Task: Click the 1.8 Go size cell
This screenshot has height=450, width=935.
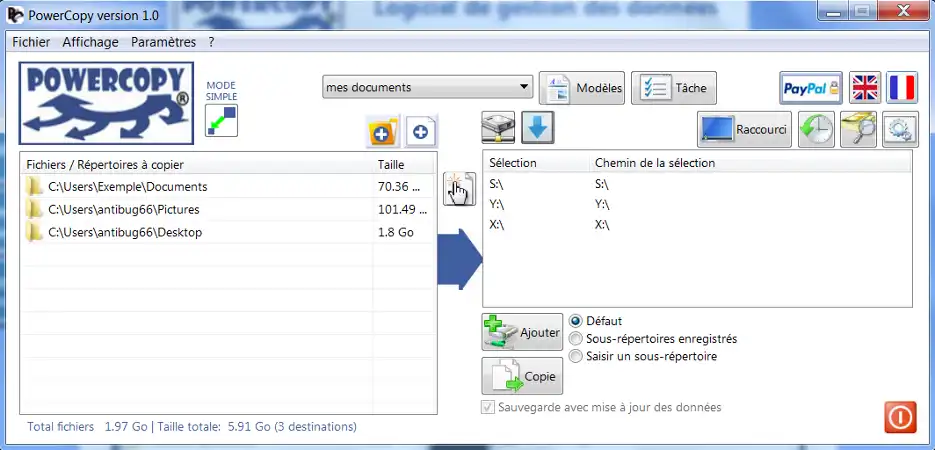Action: coord(396,232)
